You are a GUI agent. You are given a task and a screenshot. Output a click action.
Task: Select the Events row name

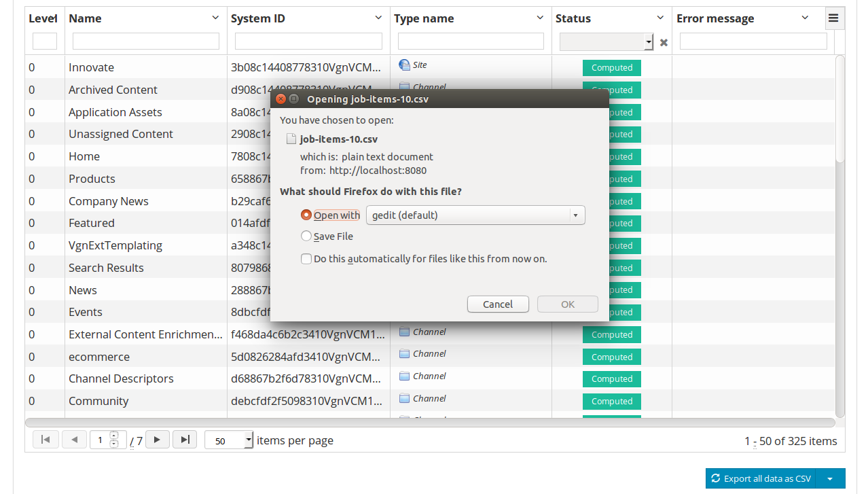86,312
